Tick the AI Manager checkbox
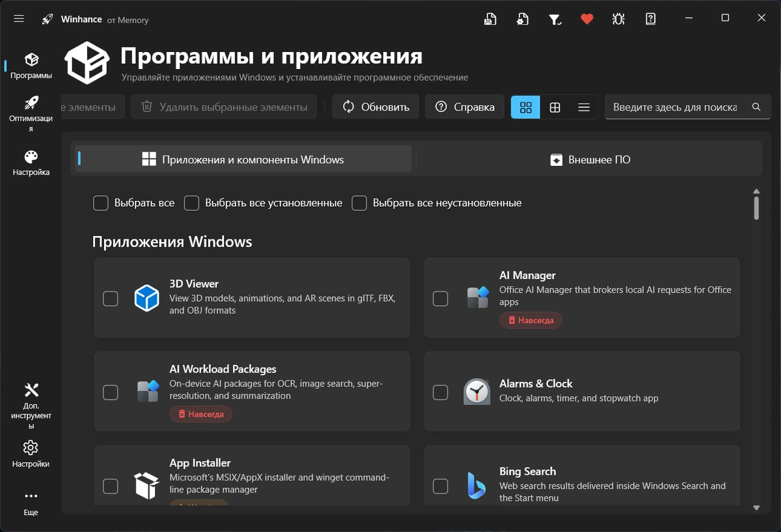 (441, 298)
